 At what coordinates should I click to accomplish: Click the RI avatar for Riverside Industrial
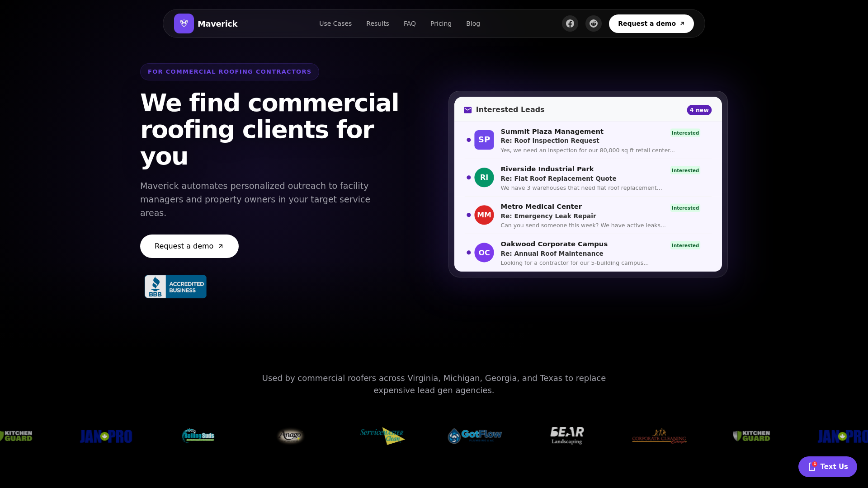point(484,178)
